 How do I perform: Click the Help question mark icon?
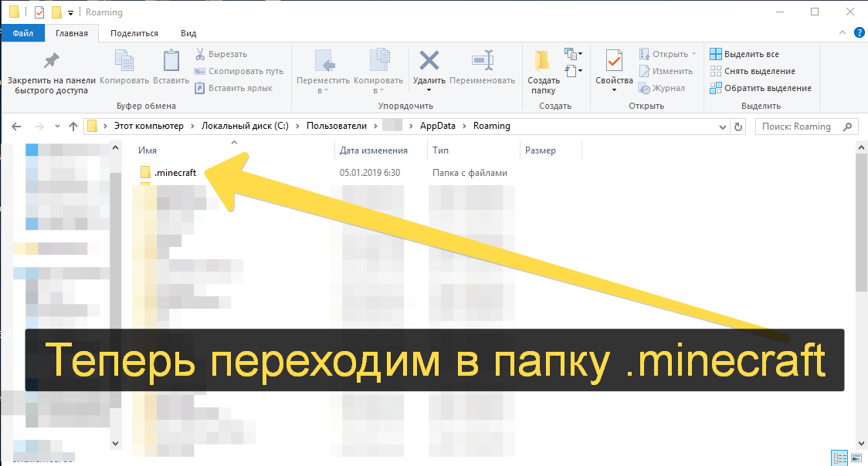coord(859,33)
